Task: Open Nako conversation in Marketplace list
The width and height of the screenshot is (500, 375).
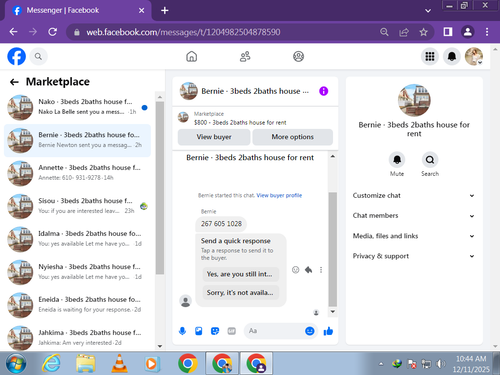Action: click(77, 107)
